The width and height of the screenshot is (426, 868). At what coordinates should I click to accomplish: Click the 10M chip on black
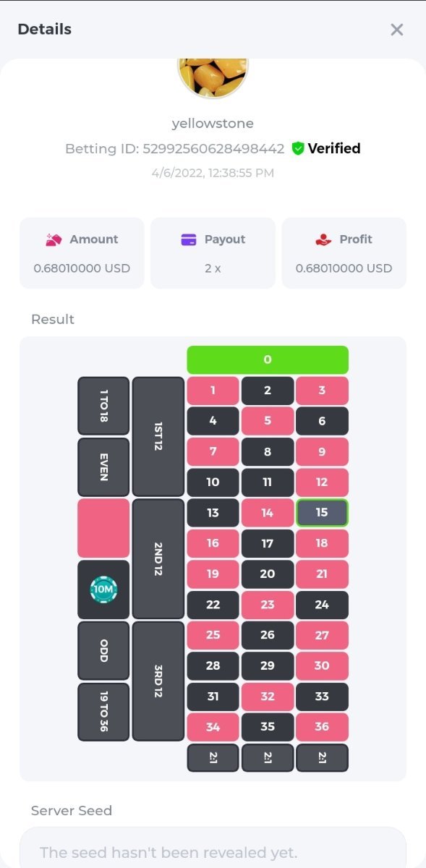[103, 590]
